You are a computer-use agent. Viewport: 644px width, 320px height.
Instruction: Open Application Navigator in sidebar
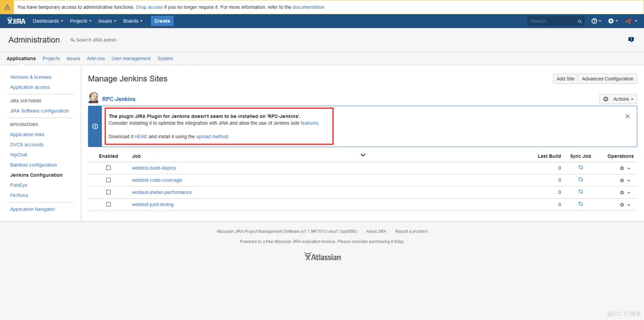point(33,209)
